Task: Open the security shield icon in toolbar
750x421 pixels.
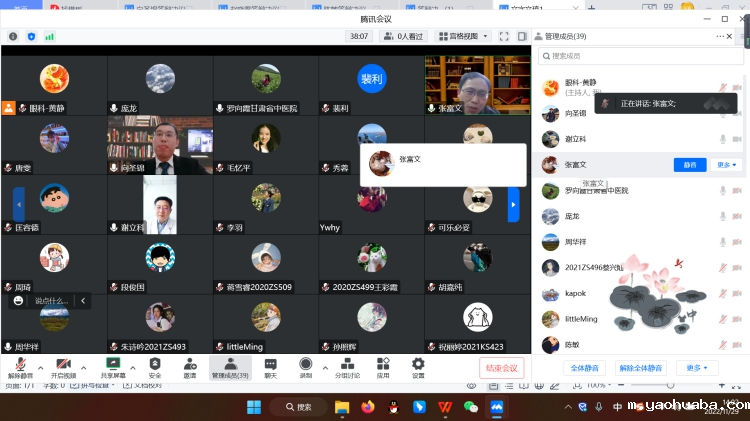Action: click(154, 368)
